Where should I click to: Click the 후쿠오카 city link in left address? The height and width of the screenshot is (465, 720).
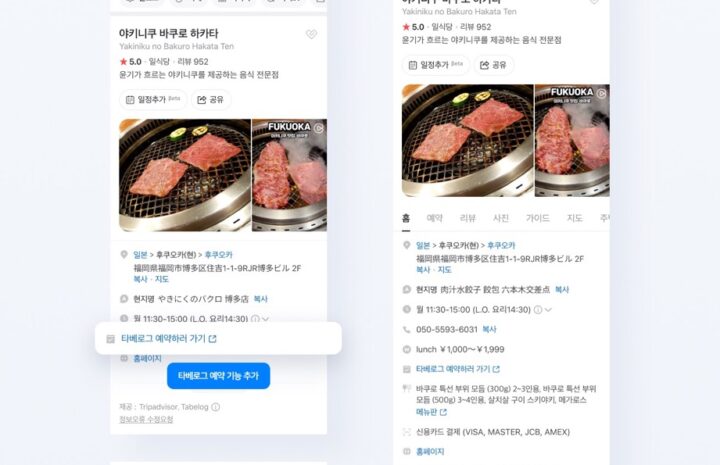[x=219, y=255]
